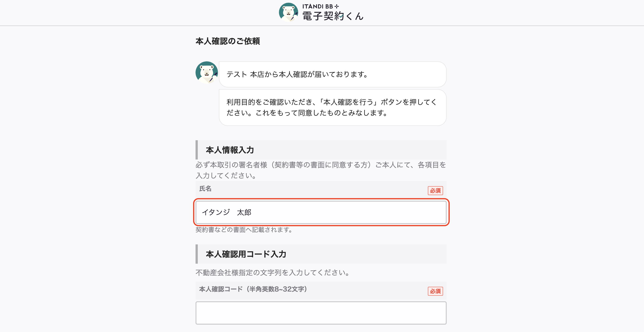Click the 氏名 name input field
The height and width of the screenshot is (332, 644).
click(x=321, y=212)
